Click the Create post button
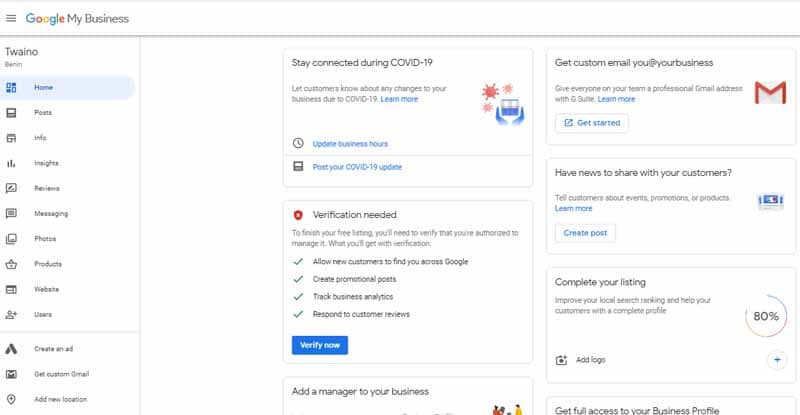Screen dimensions: 800x415 (585, 233)
